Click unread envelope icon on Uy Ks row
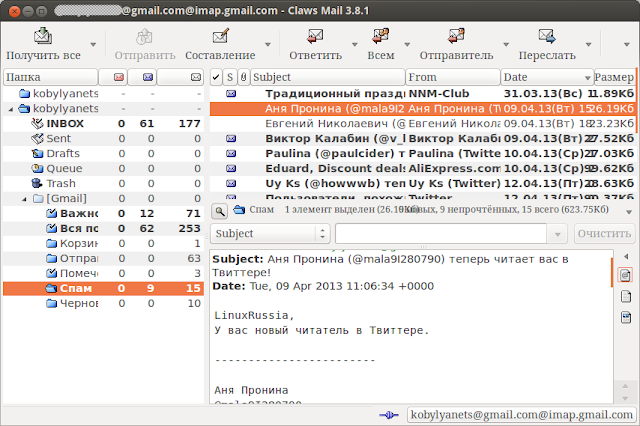The image size is (640, 426). click(231, 184)
